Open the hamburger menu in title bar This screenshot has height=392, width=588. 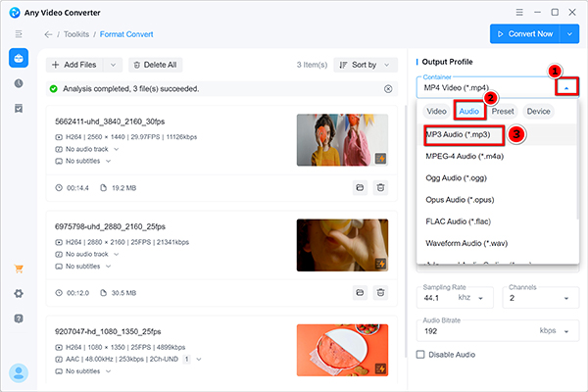519,12
